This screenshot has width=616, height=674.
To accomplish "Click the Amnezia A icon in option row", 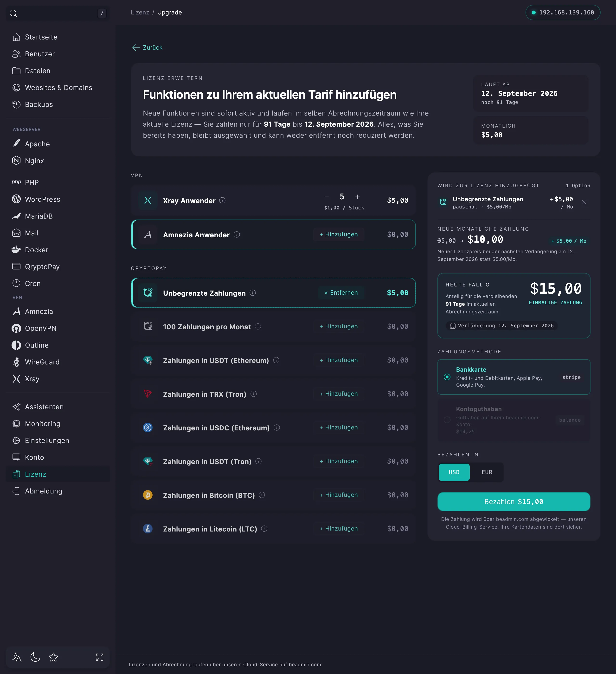I will [x=148, y=234].
